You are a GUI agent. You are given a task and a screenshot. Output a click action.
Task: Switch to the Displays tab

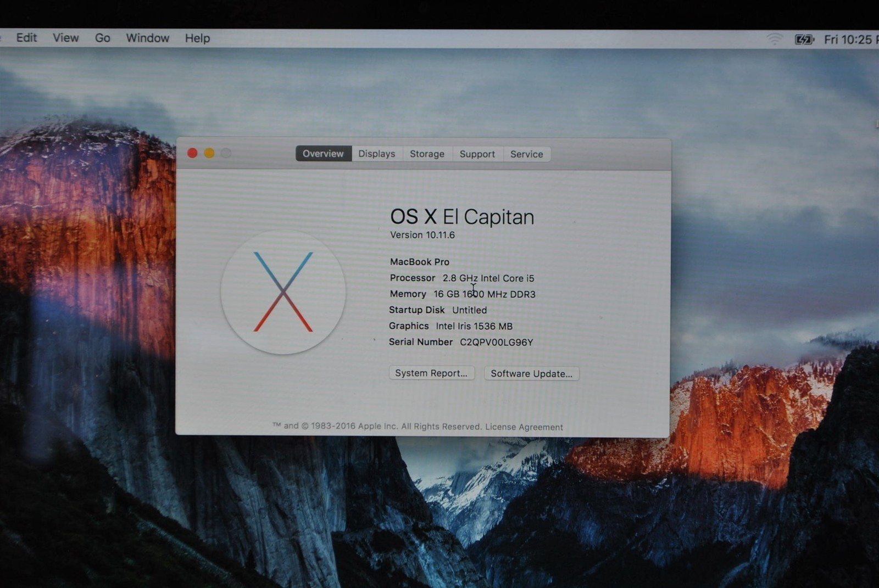377,154
